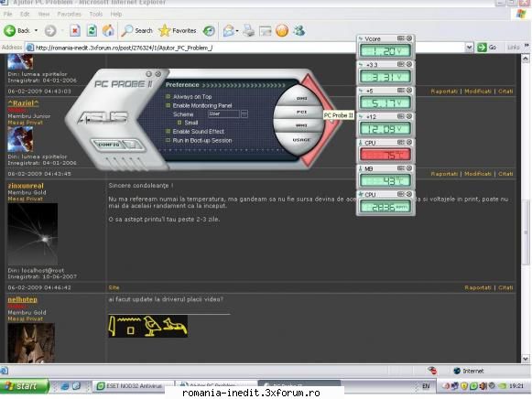Toggle the Always on Top checkbox
Image resolution: width=532 pixels, height=399 pixels.
pyautogui.click(x=168, y=97)
